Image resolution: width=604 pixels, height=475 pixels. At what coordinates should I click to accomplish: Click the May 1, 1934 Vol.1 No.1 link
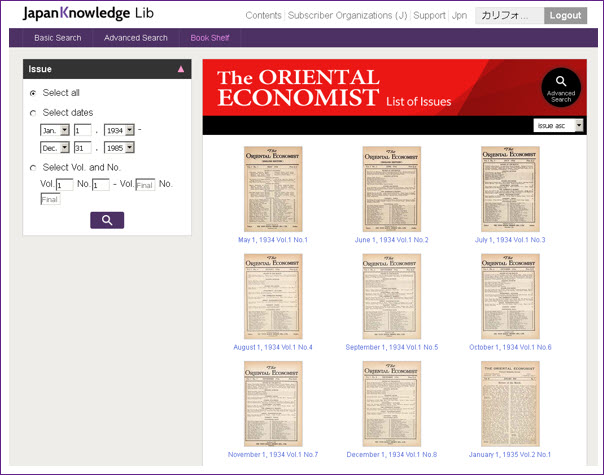coord(273,240)
